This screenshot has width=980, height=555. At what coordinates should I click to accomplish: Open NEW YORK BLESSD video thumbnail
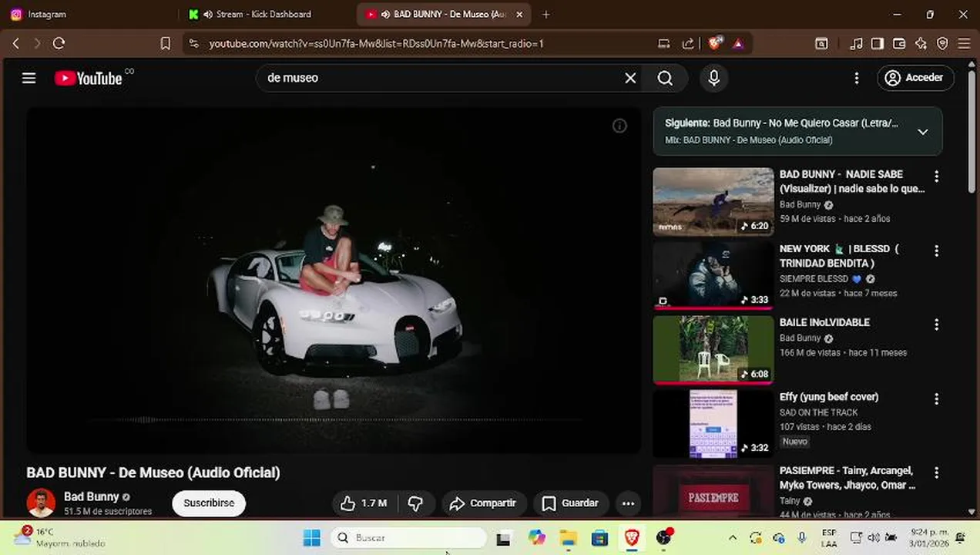coord(713,276)
